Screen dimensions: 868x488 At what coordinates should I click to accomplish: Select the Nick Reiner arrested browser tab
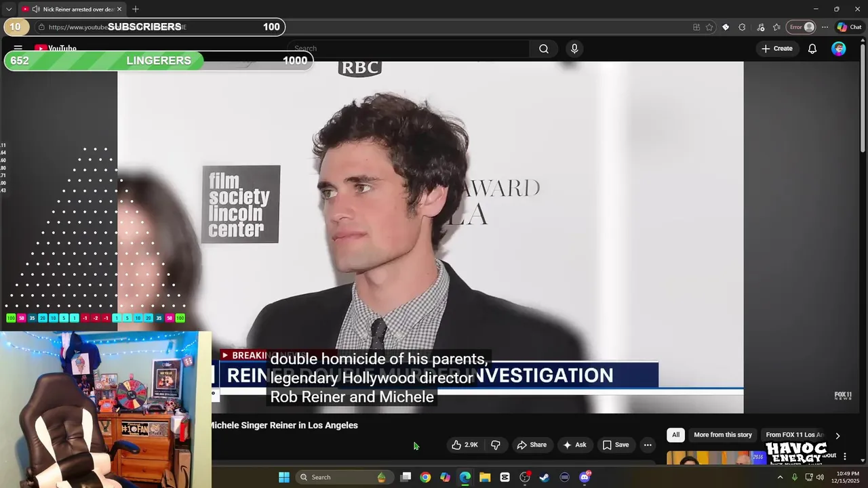point(72,9)
